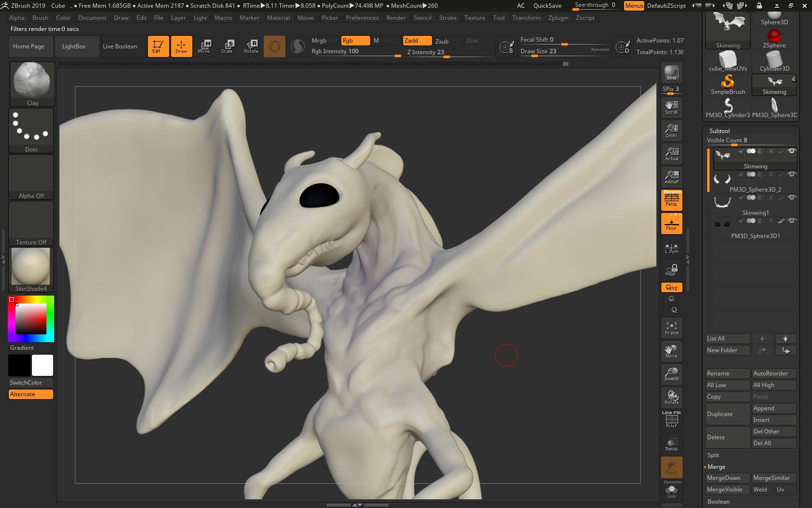Open the Zplugin menu
The image size is (812, 508).
coord(558,18)
